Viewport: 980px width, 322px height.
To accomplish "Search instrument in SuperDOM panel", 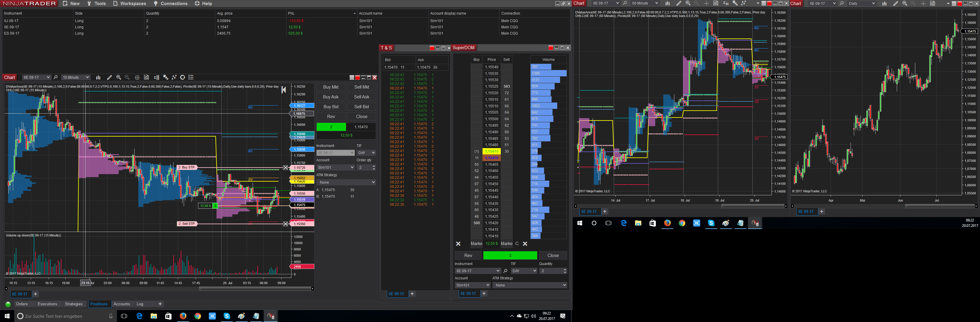I will 505,271.
